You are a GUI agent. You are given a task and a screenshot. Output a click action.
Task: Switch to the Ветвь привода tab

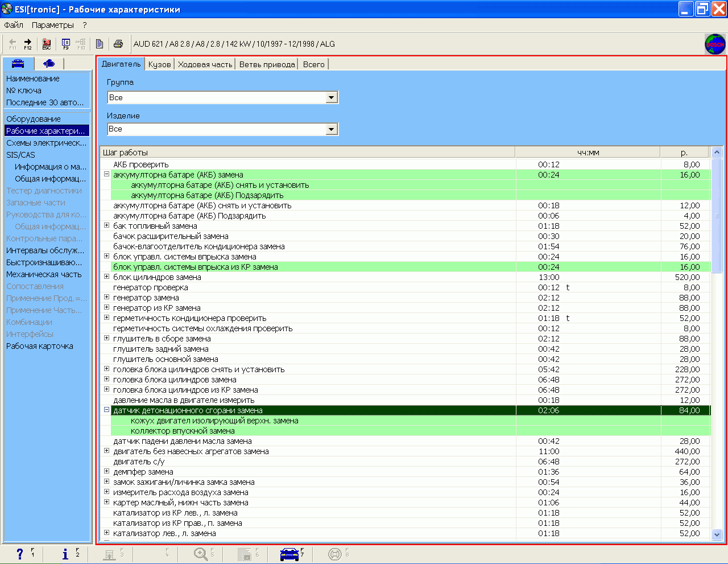point(267,64)
